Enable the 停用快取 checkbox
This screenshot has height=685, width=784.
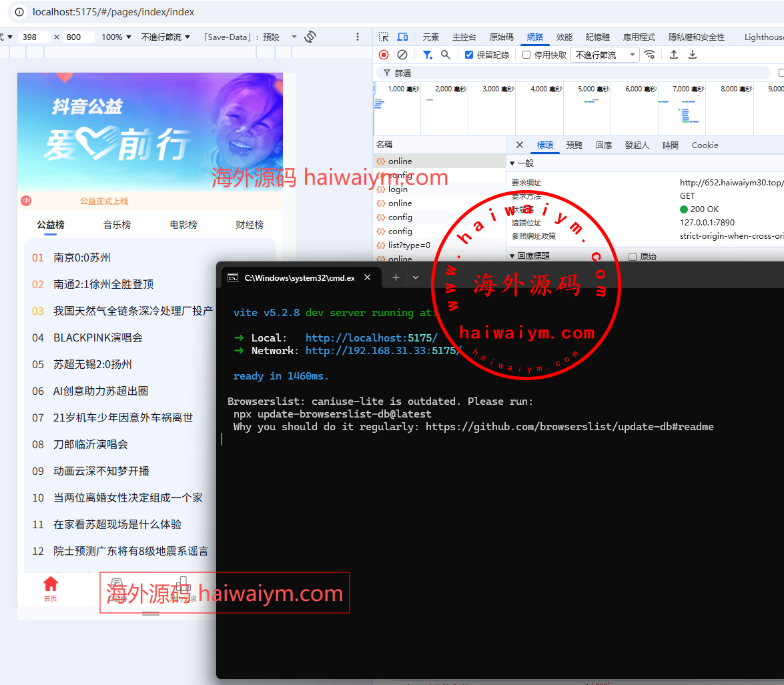coord(526,55)
